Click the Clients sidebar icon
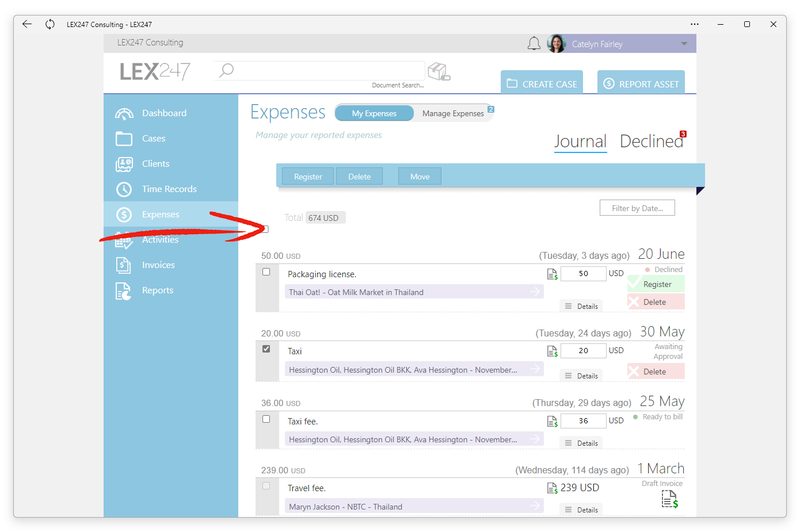This screenshot has width=800, height=532. (x=124, y=164)
